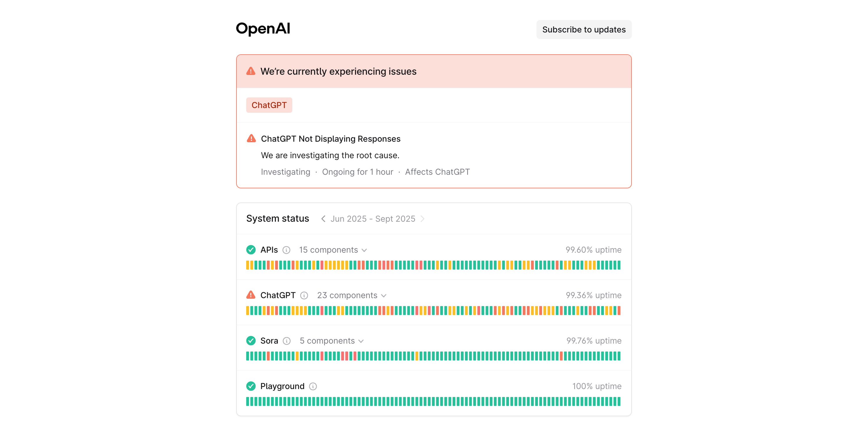Image resolution: width=868 pixels, height=423 pixels.
Task: Click the Sora green checkmark status icon
Action: tap(251, 340)
